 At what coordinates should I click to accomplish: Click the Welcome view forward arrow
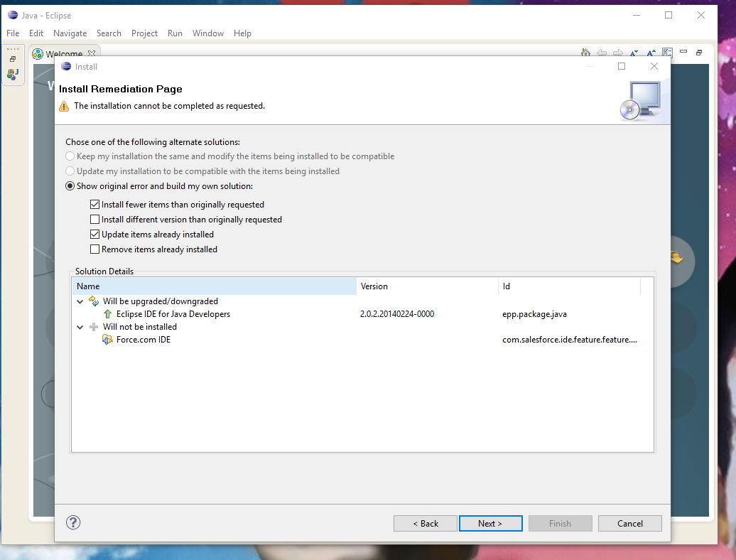coord(618,53)
